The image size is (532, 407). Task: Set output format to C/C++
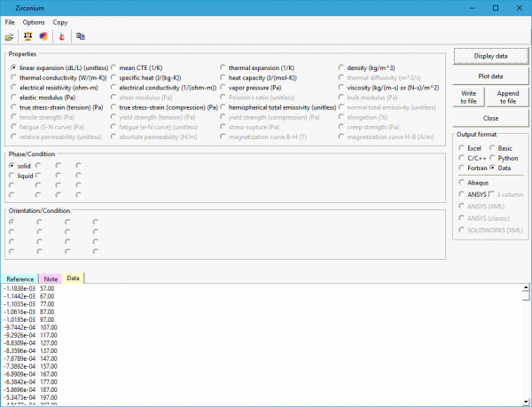coord(473,158)
